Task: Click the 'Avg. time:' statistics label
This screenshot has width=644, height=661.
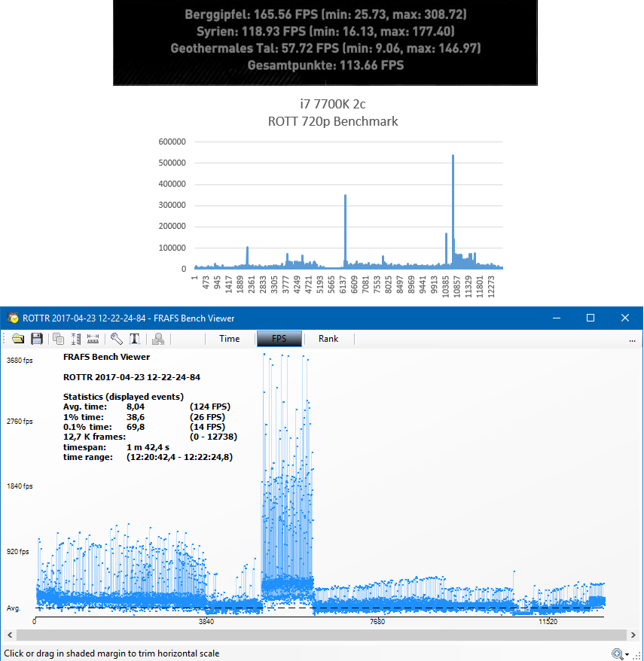Action: [85, 407]
